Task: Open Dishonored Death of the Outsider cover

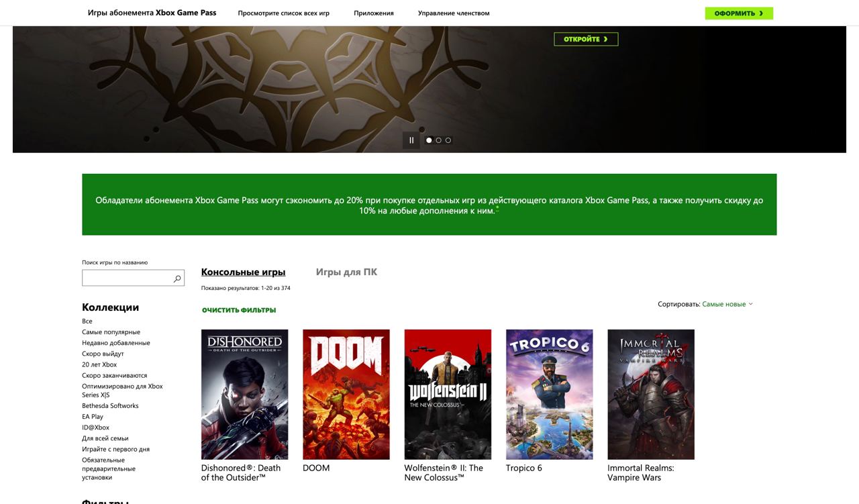Action: click(245, 394)
